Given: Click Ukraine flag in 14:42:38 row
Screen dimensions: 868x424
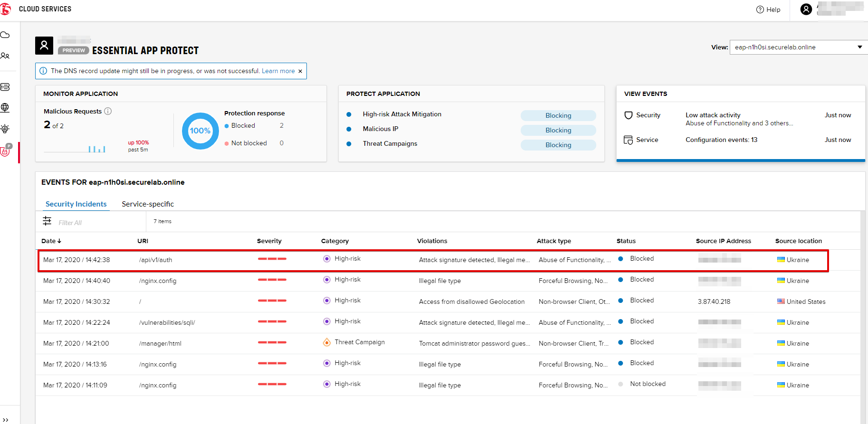Looking at the screenshot, I should [x=781, y=260].
